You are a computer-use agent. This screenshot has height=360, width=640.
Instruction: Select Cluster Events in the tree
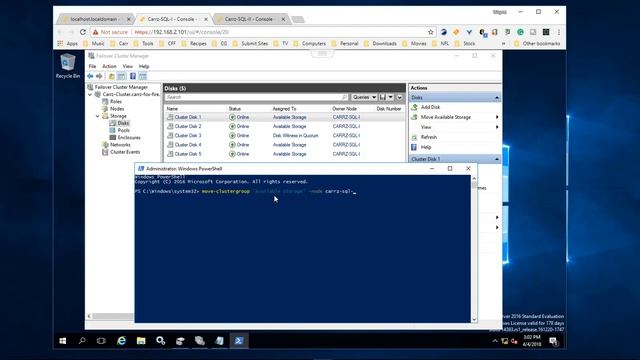[x=125, y=152]
